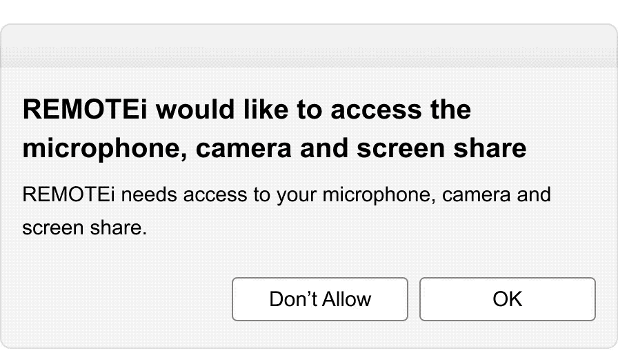Select the heading line starting with "microphone, camera"
The width and height of the screenshot is (618, 364).
pyautogui.click(x=274, y=148)
